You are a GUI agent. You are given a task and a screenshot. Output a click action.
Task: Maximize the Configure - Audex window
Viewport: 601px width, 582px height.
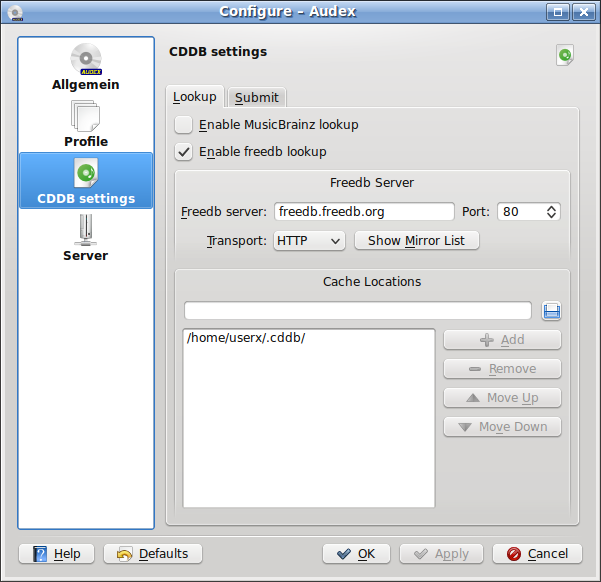(x=558, y=12)
